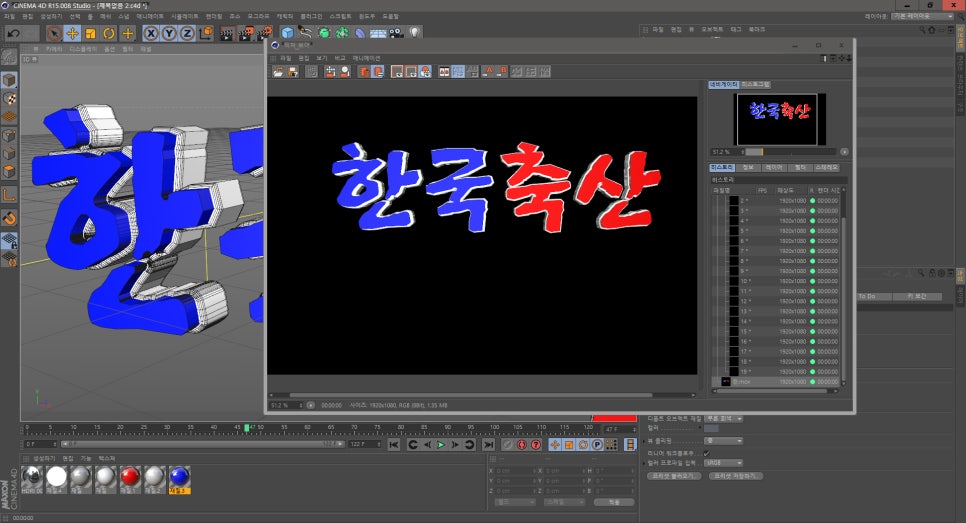Viewport: 966px width, 523px height.
Task: Switch to Texture mode in left toolbar
Action: click(x=9, y=99)
